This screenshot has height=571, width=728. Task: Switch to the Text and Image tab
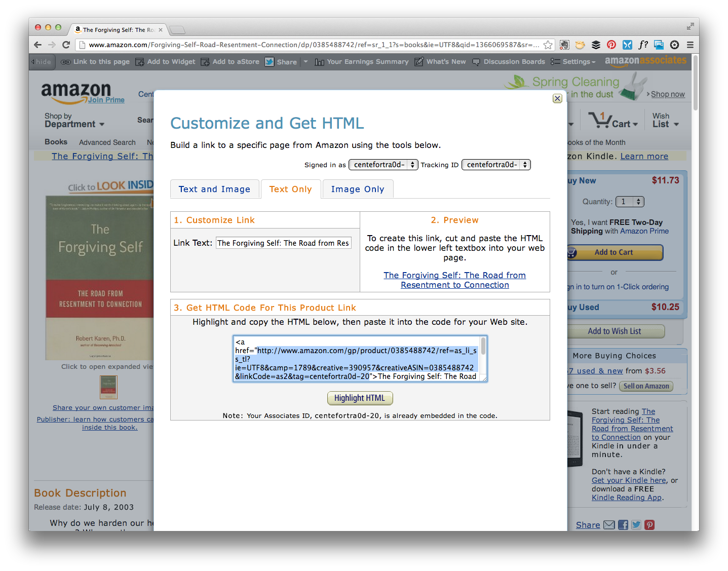click(x=215, y=189)
